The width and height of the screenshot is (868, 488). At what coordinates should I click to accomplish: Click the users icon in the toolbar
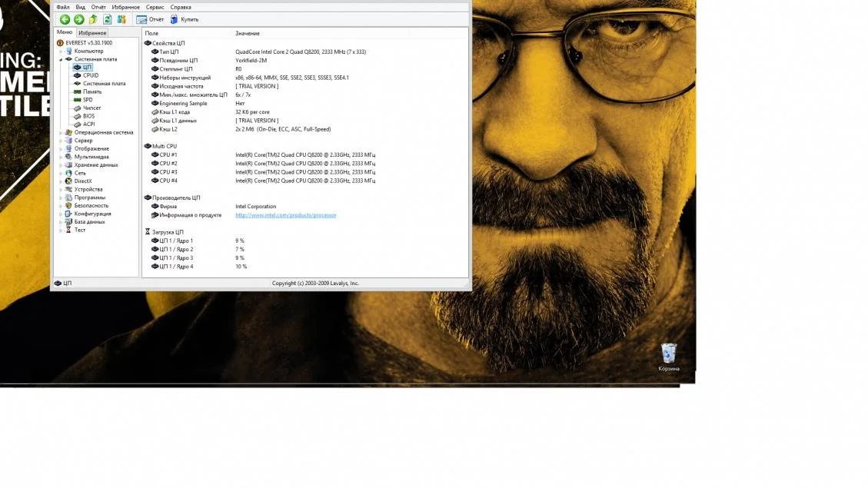[121, 19]
